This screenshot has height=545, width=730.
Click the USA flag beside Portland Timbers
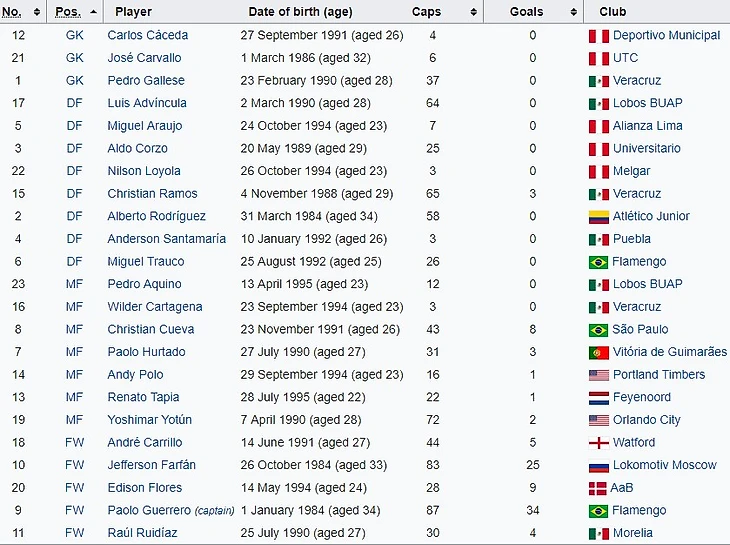[598, 376]
